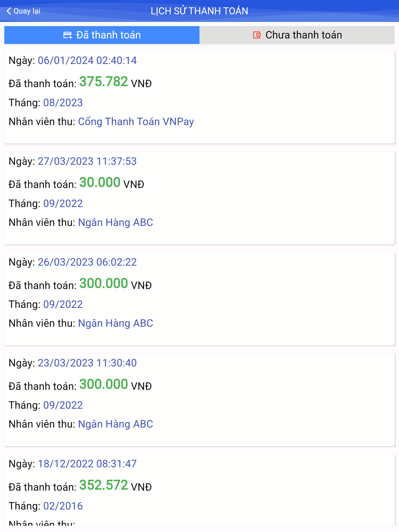Open payment dated 26/03/2023 06:02:22

coord(87,262)
